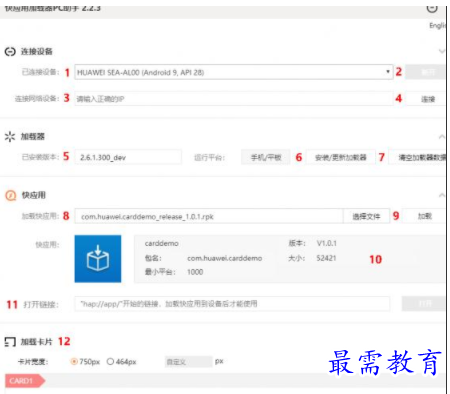Viewport: 450px width, 394px height.
Task: Click the 连接 button for network device
Action: pos(427,99)
